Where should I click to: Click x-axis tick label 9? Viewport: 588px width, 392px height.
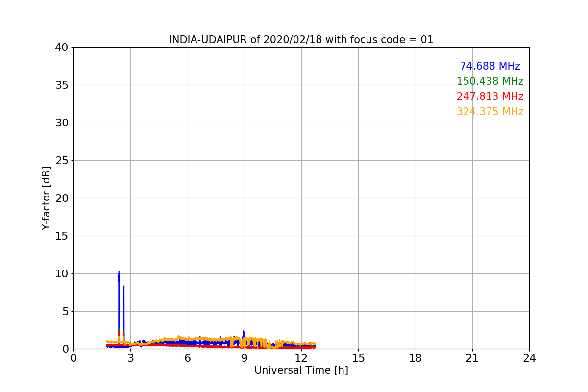(x=245, y=358)
